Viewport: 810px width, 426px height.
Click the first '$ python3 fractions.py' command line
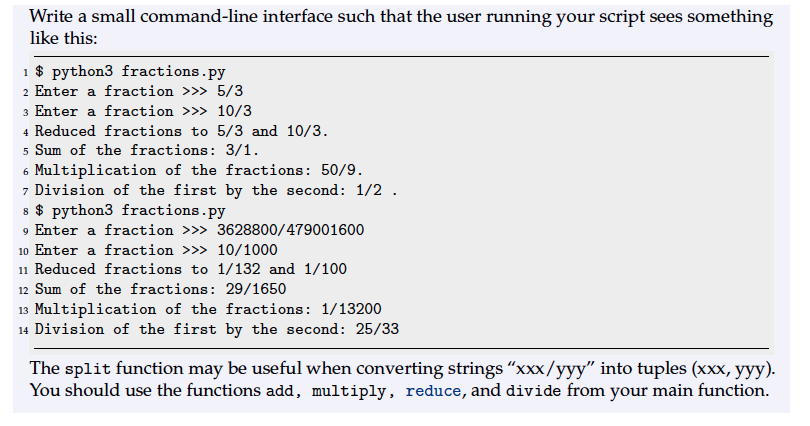130,71
